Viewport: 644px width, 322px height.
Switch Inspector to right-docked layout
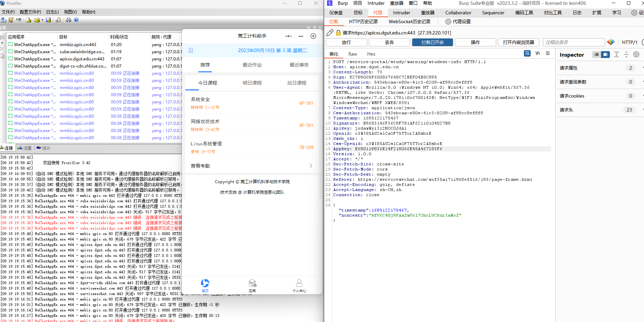point(605,55)
